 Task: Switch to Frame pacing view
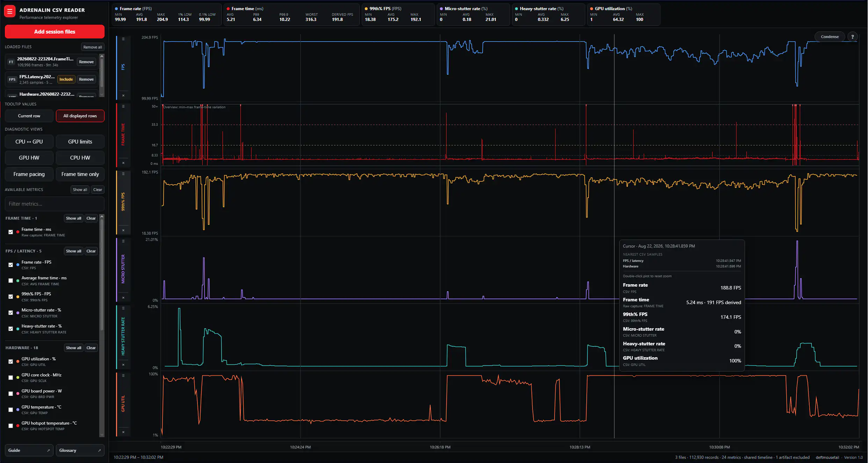point(29,174)
